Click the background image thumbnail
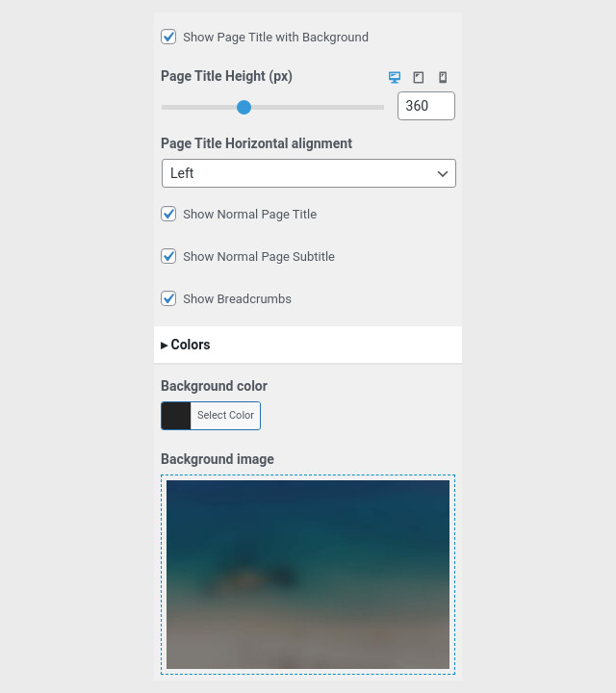Viewport: 616px width, 693px height. (x=308, y=575)
